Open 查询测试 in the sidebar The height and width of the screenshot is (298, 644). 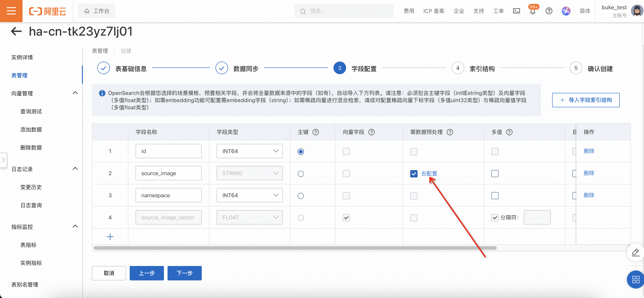coord(31,112)
